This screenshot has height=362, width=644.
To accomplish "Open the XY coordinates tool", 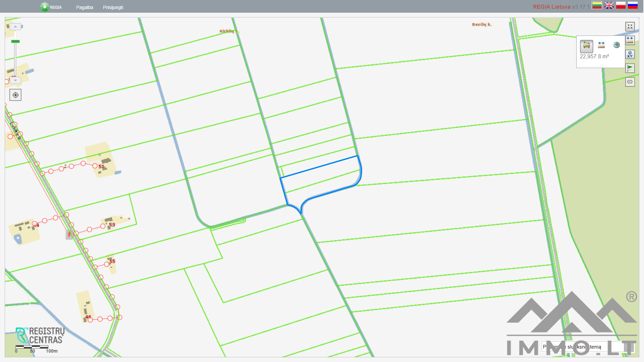I will (630, 54).
